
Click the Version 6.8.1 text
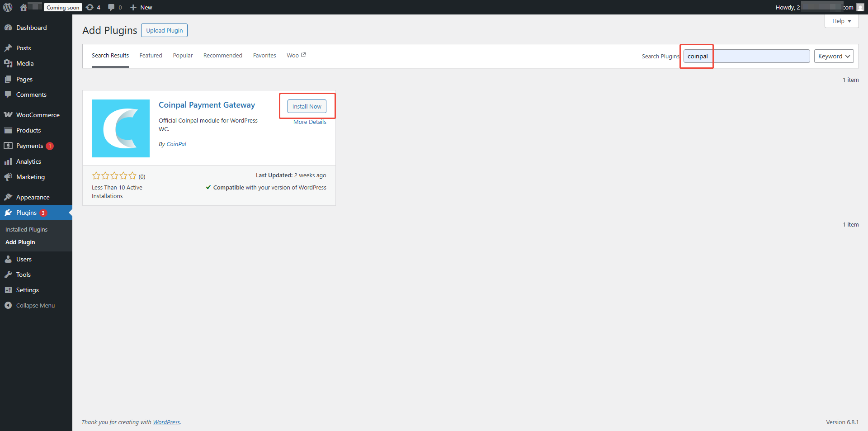[x=842, y=422]
